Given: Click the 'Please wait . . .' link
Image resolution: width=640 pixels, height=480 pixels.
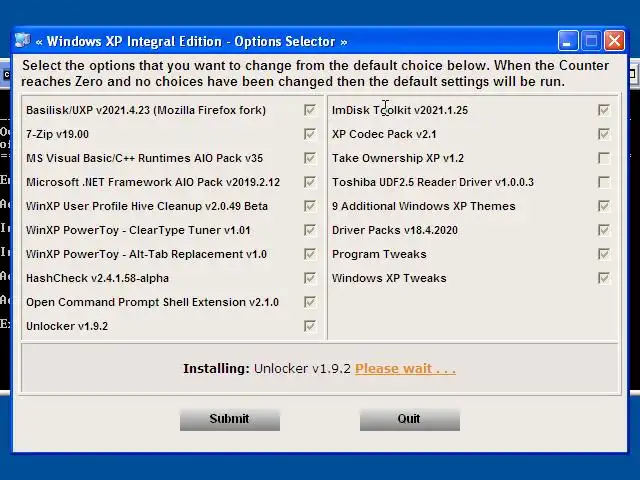Looking at the screenshot, I should [x=405, y=369].
